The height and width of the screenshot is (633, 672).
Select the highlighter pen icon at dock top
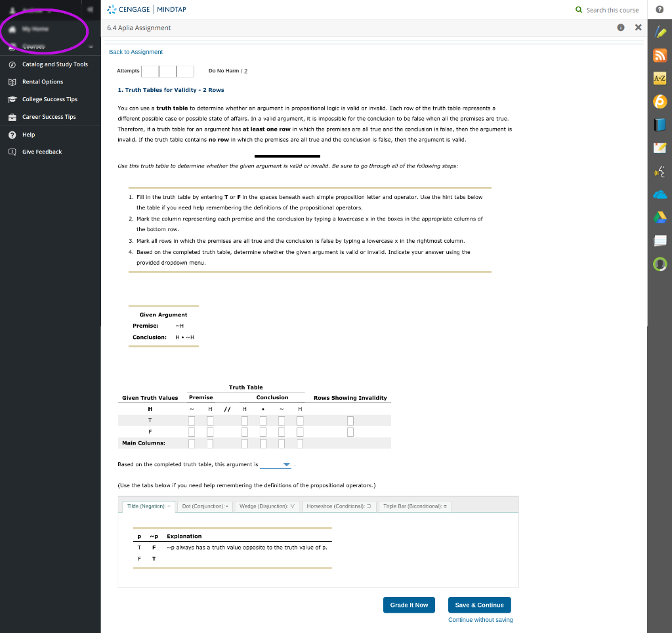tap(660, 30)
